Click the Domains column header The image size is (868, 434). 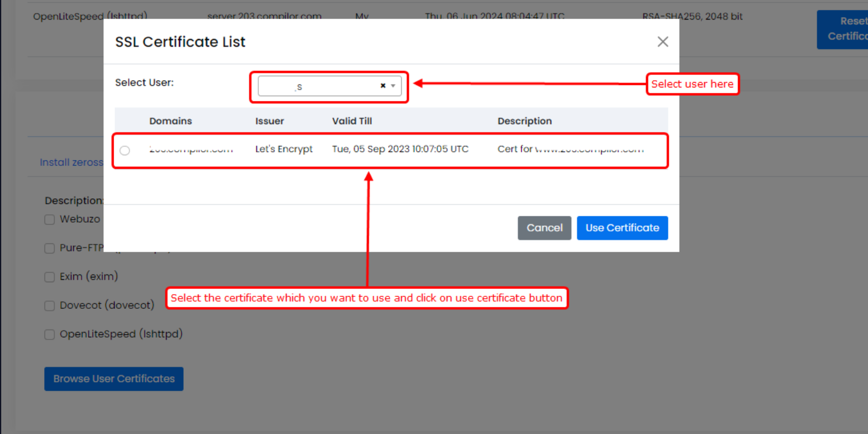tap(170, 121)
